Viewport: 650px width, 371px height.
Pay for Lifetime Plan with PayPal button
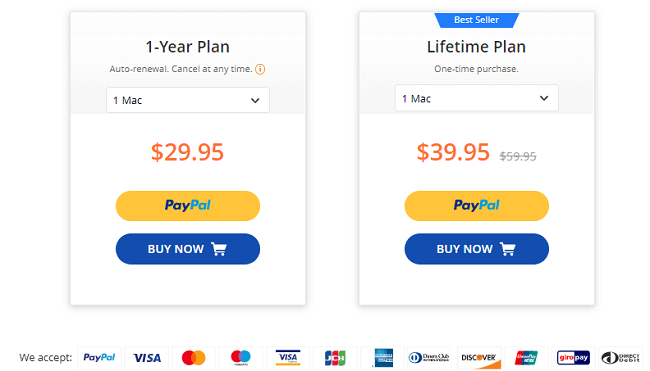tap(477, 206)
